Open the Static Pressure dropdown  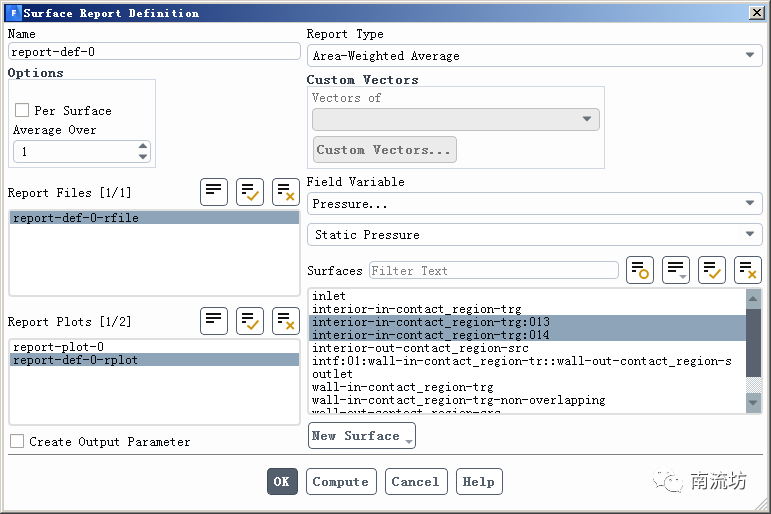[534, 235]
